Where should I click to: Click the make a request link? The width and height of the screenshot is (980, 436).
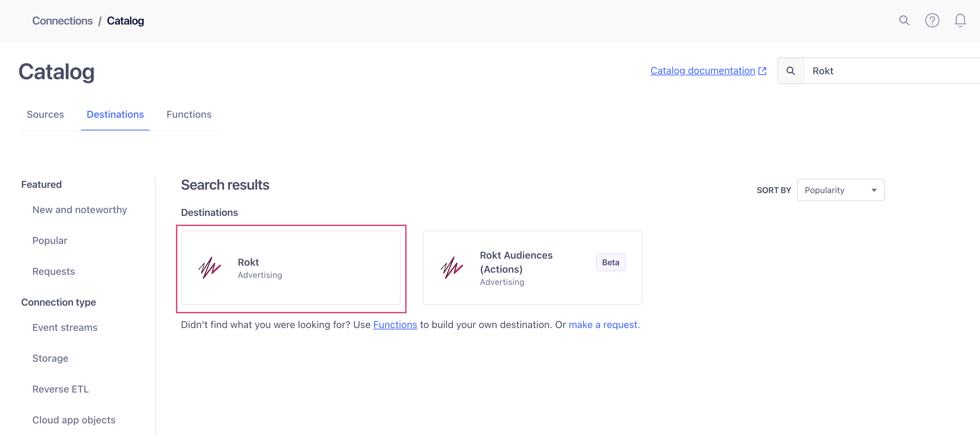(604, 325)
